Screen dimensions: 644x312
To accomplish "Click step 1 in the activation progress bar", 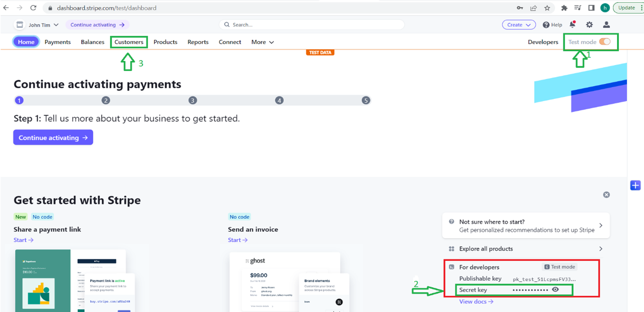I will point(19,100).
